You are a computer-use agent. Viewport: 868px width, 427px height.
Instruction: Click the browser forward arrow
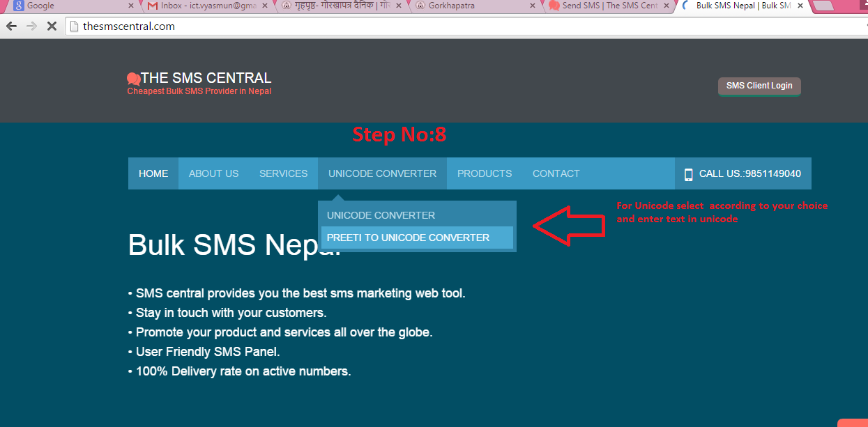tap(31, 26)
